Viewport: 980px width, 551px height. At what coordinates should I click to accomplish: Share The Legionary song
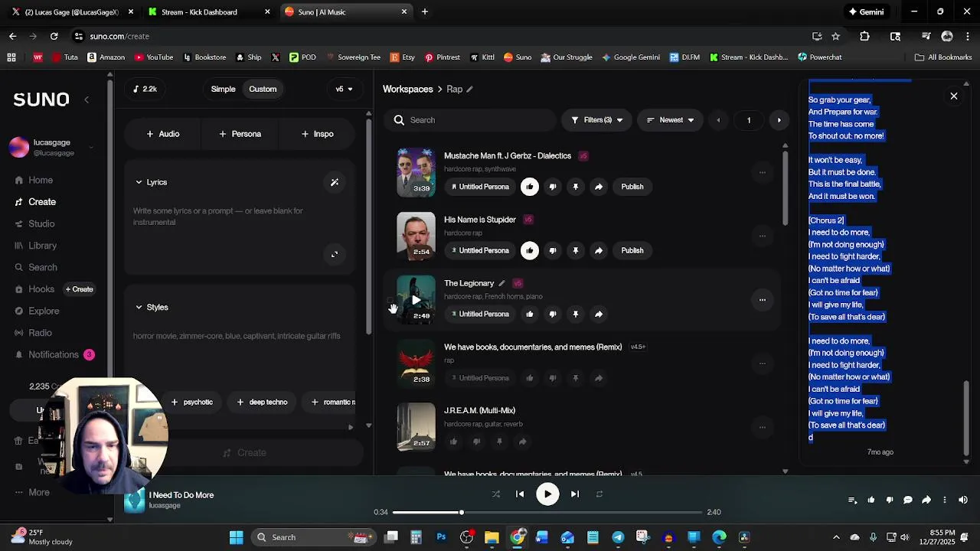point(599,314)
